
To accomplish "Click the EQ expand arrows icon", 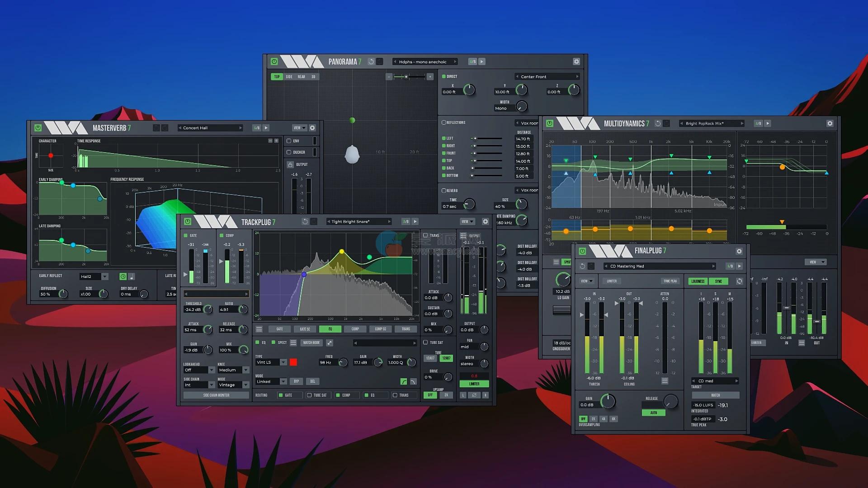I will (x=330, y=343).
